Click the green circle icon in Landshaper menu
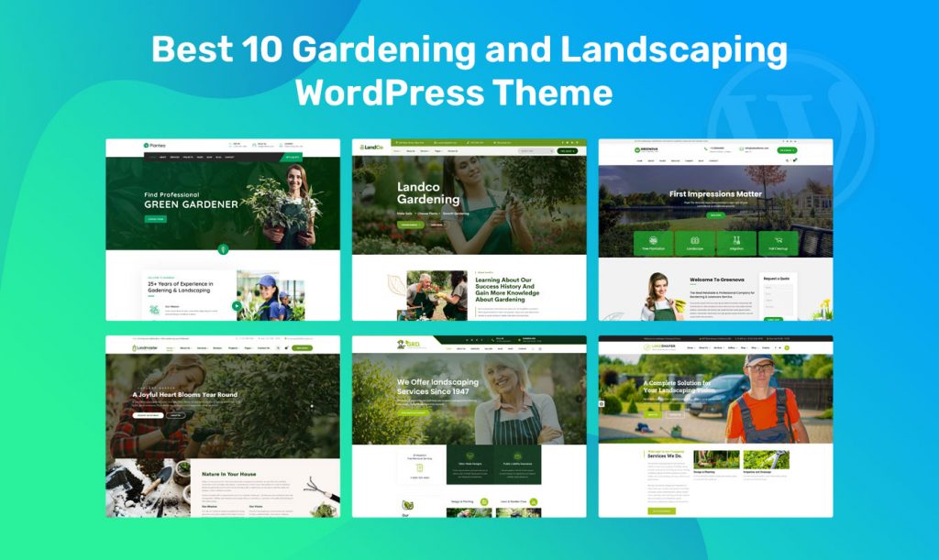Image resolution: width=939 pixels, height=560 pixels. click(787, 347)
